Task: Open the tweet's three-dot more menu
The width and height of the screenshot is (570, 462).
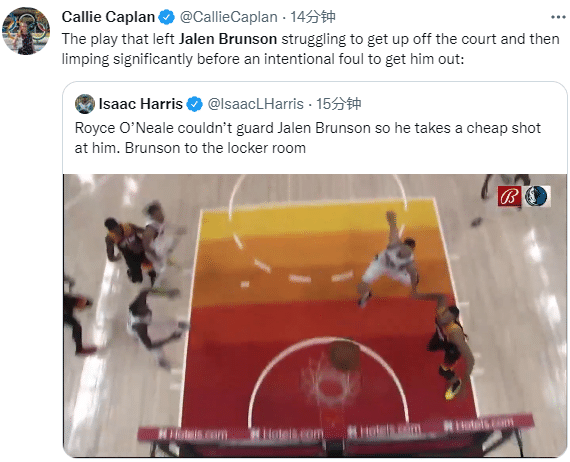Action: click(558, 17)
